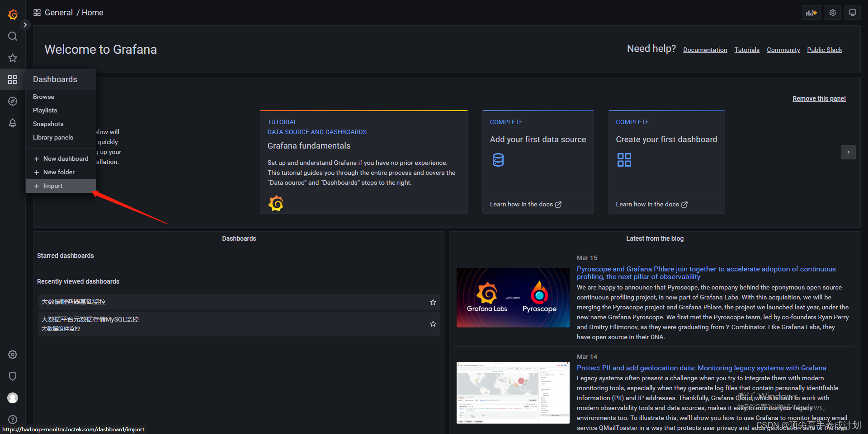Open the 大数据平台元数据存储MySQL监控 dashboard row

pos(239,324)
